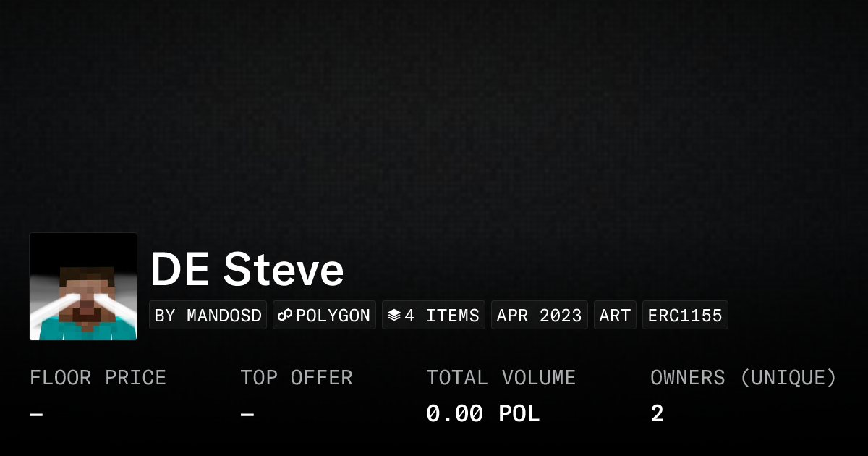Click the TOTAL VOLUME label
The width and height of the screenshot is (868, 456).
[x=501, y=378]
